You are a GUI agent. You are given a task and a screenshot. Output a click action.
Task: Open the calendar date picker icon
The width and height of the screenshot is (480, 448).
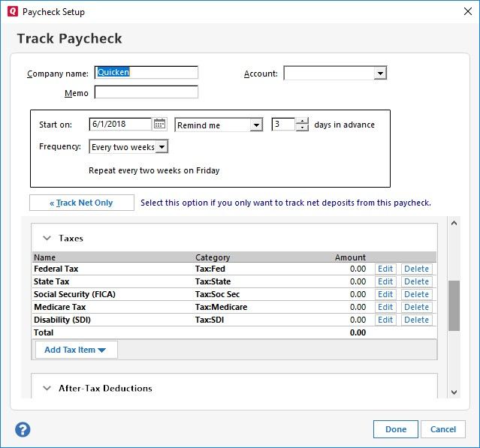click(159, 125)
